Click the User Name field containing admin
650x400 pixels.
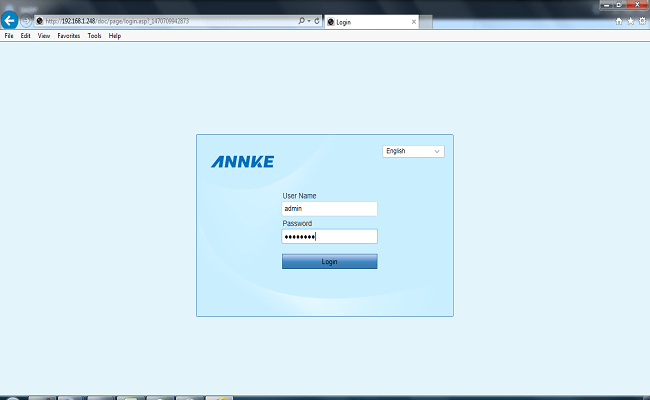coord(329,209)
